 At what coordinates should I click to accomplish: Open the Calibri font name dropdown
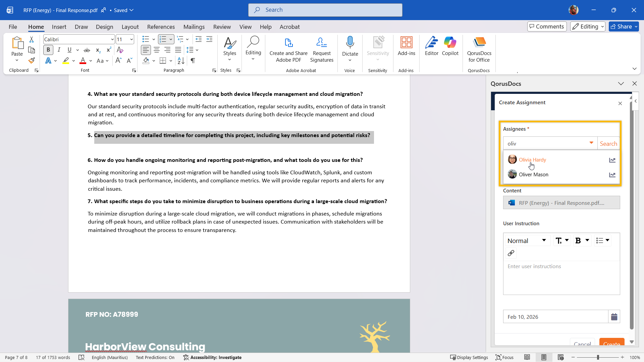tap(112, 40)
